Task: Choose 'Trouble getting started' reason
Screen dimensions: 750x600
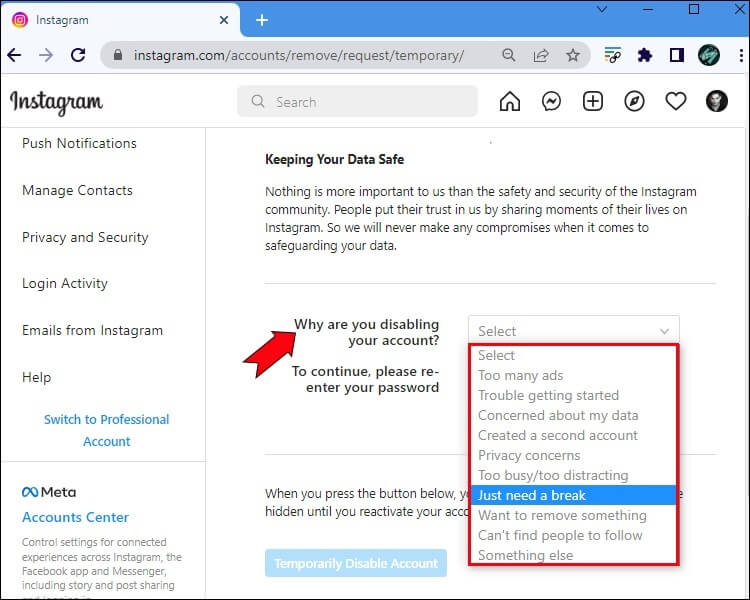Action: (574, 395)
